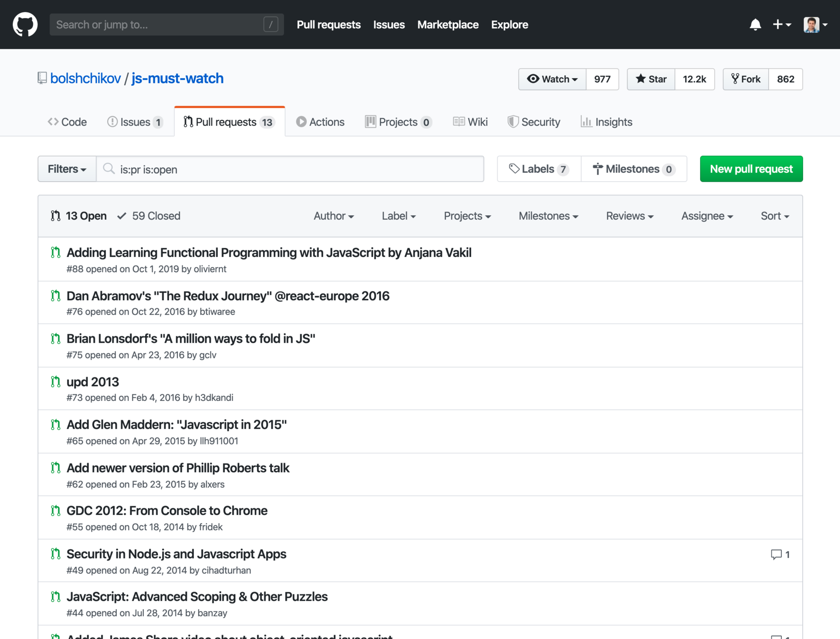Image resolution: width=840 pixels, height=639 pixels.
Task: Focus the is:pr is:open filter field
Action: click(290, 169)
